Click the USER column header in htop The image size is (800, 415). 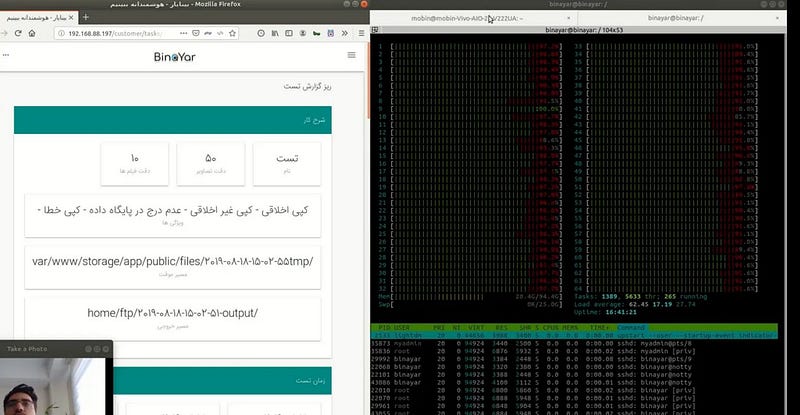click(402, 327)
